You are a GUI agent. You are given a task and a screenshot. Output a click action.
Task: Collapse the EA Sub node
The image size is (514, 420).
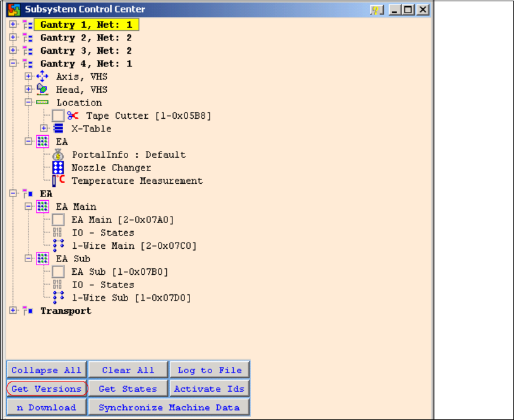28,258
